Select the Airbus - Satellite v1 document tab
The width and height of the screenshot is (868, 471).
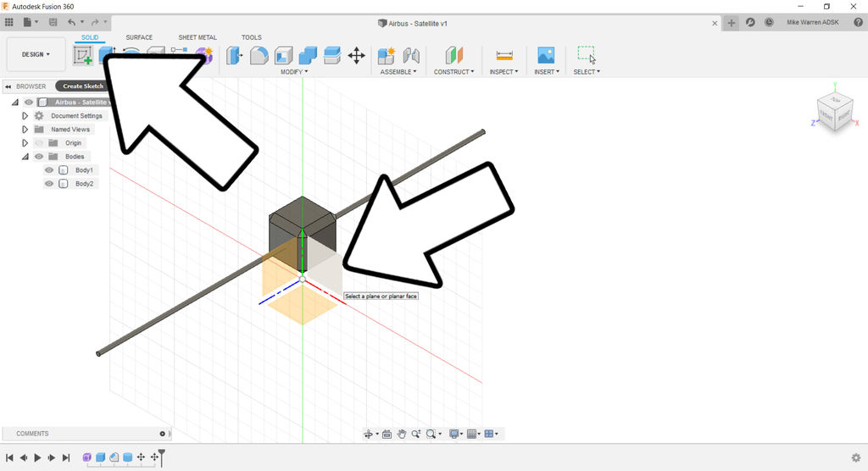(x=413, y=23)
